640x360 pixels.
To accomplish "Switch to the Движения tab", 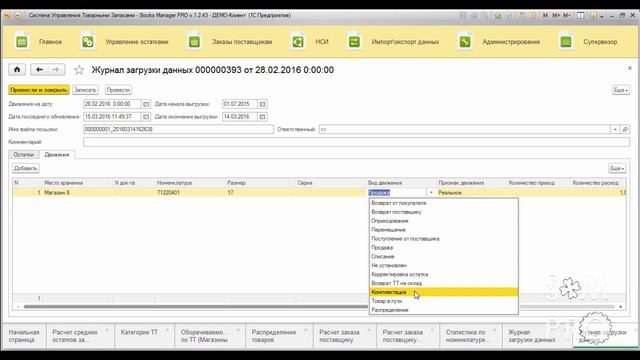I will (x=57, y=155).
